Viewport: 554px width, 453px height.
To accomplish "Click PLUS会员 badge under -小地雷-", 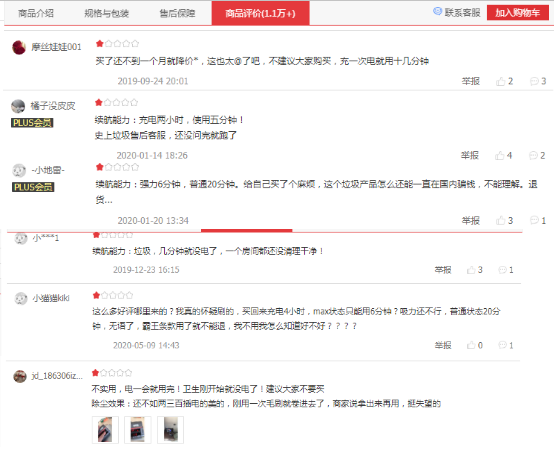I will 33,187.
